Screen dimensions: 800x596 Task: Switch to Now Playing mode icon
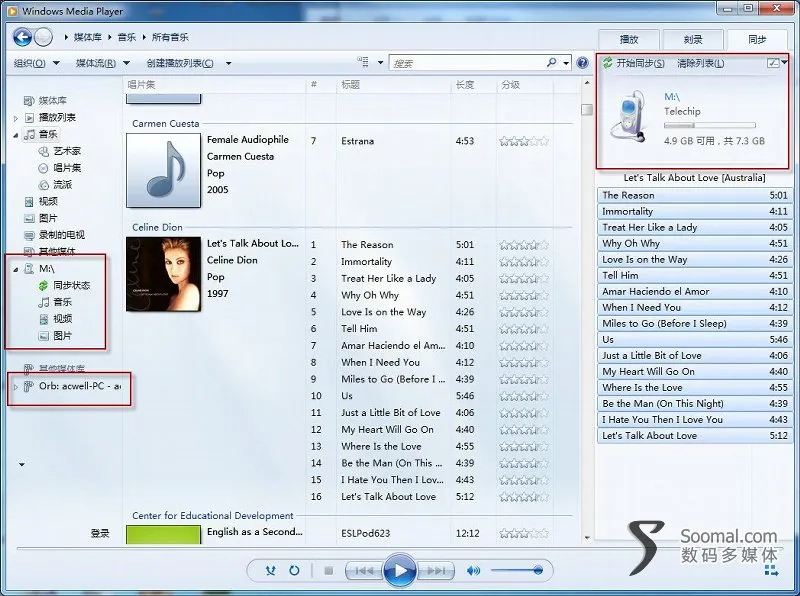771,570
